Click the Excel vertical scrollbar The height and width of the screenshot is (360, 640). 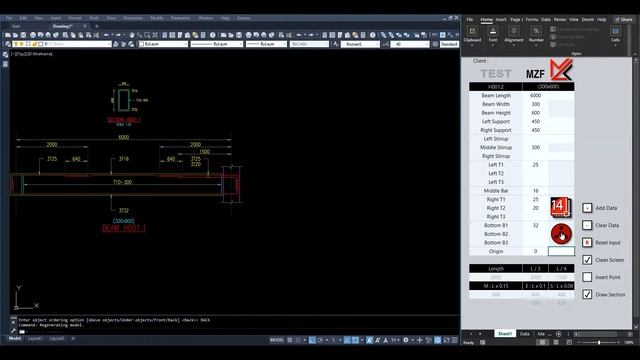635,192
